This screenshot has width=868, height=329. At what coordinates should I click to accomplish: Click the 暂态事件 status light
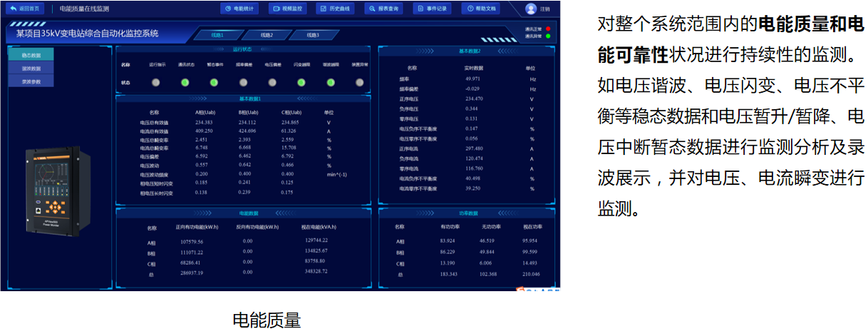(214, 83)
